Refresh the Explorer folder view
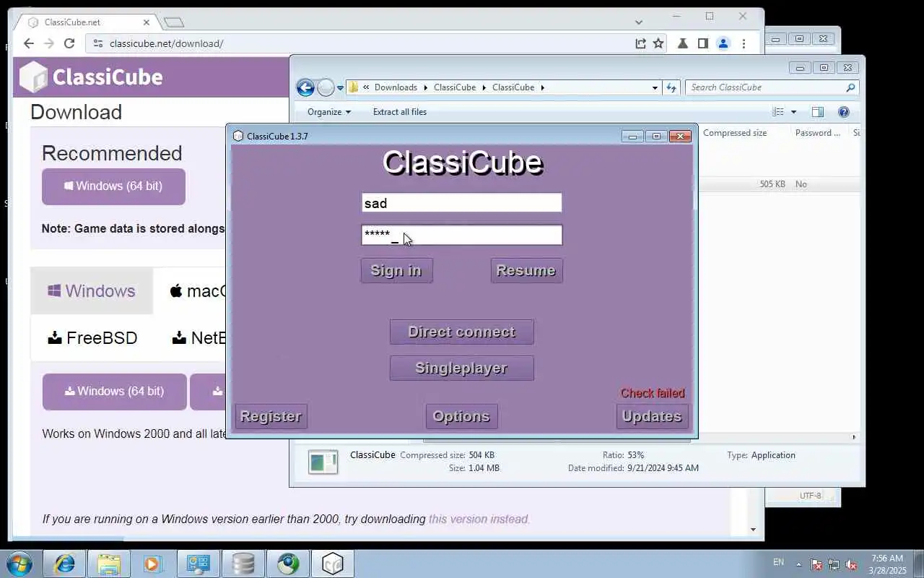The height and width of the screenshot is (578, 924). 671,87
